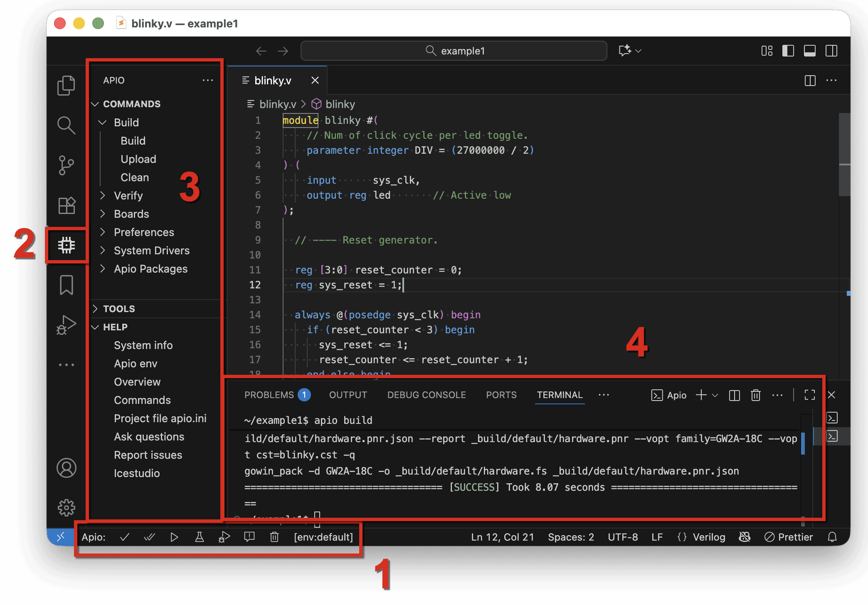Toggle the secondary side bar layout button
868x605 pixels.
tap(831, 51)
